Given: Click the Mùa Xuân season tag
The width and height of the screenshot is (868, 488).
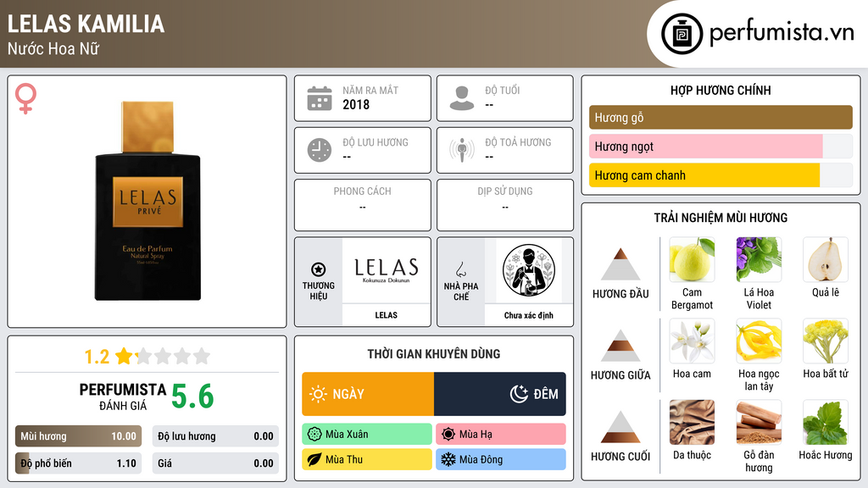Looking at the screenshot, I should [x=367, y=435].
